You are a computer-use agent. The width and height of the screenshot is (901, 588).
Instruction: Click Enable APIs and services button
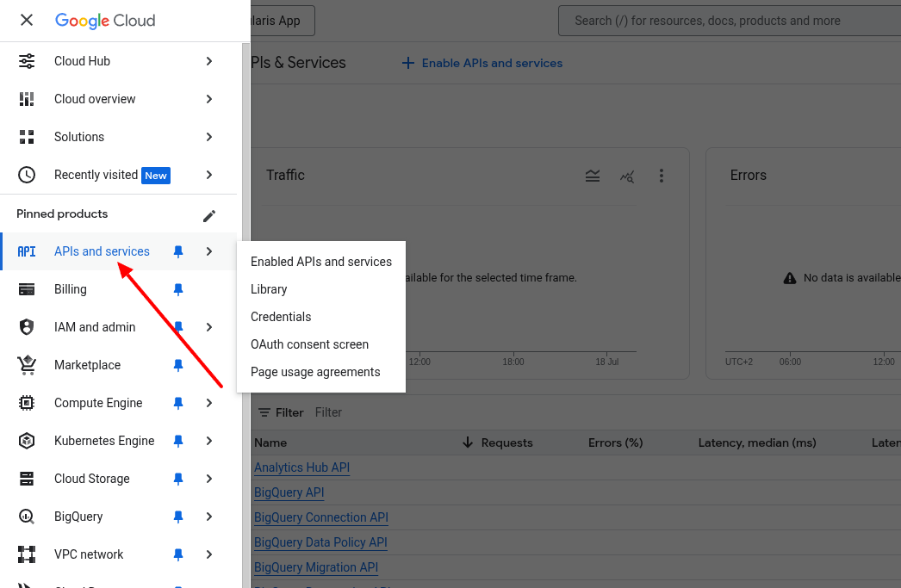coord(482,63)
